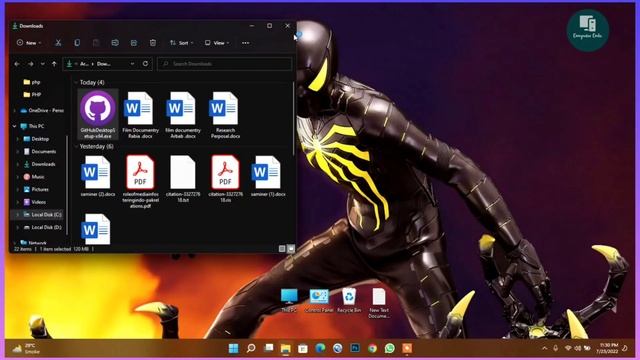640x360 pixels.
Task: Select Film Documentry Rabia .docx file
Action: [x=140, y=115]
